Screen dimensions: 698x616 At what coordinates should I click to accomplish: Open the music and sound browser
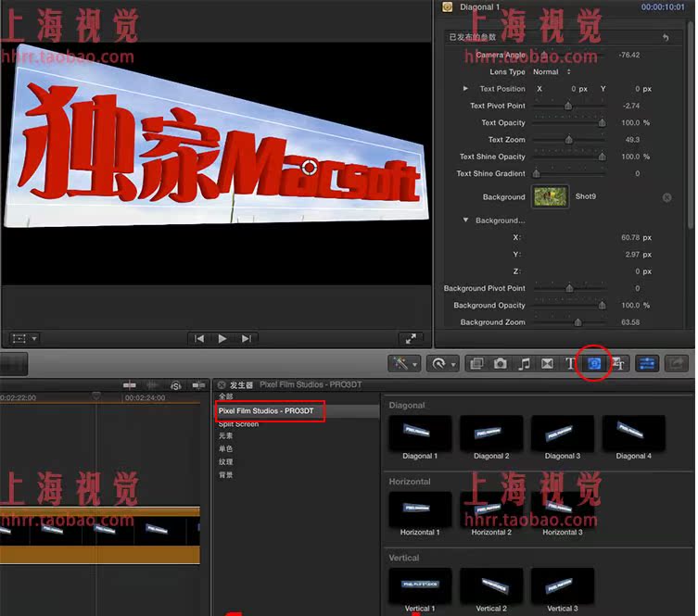[524, 364]
